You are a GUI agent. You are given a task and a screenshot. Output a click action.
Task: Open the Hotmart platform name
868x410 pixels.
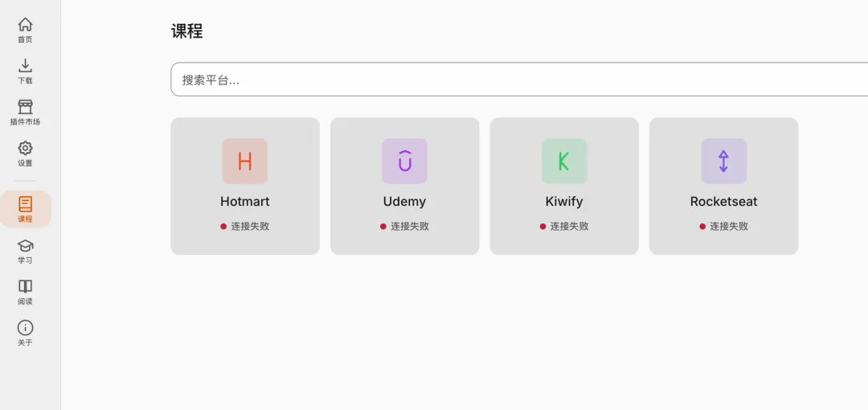(x=244, y=202)
